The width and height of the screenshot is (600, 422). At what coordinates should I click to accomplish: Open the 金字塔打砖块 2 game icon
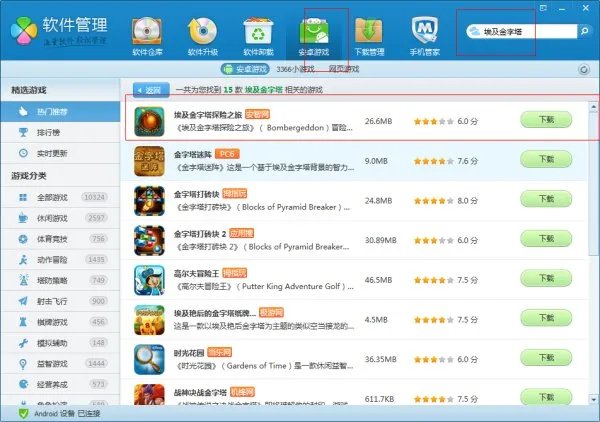pyautogui.click(x=149, y=240)
